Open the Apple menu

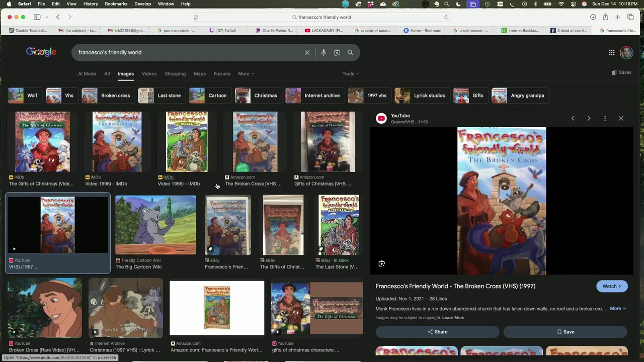click(x=9, y=4)
